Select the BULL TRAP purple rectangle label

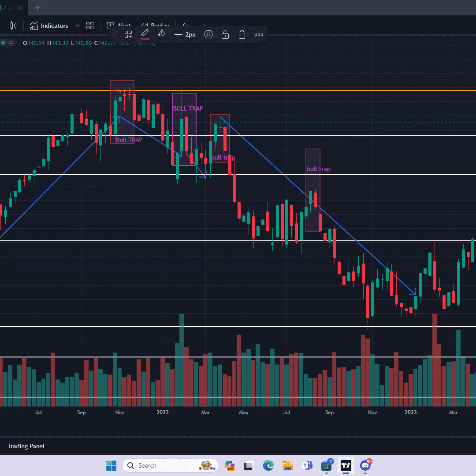(x=188, y=108)
